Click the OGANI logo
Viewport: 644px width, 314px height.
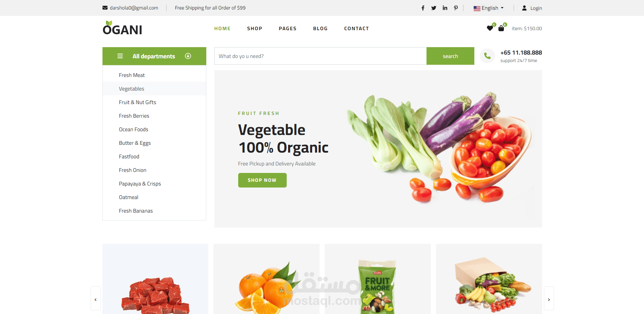point(122,28)
